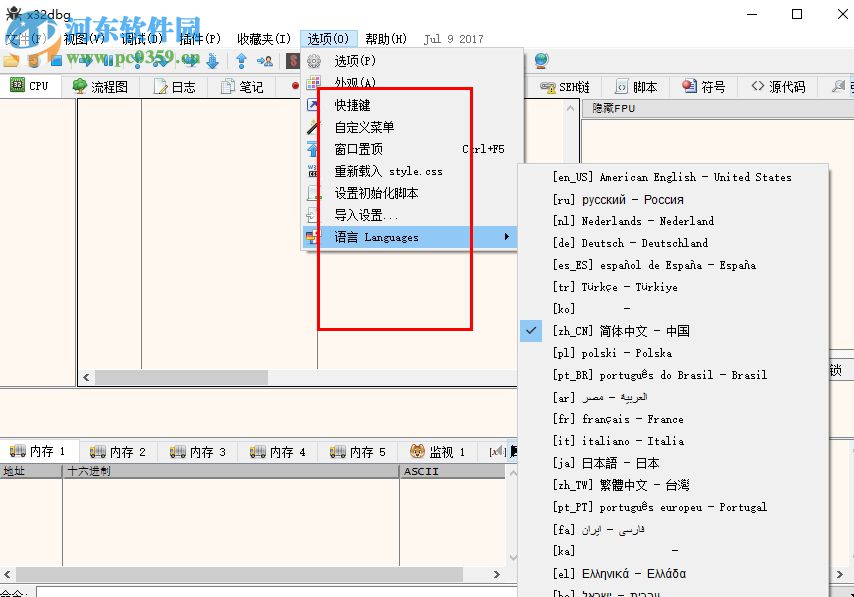The width and height of the screenshot is (854, 597).
Task: Click the Scylla S icon in toolbar
Action: 293,60
